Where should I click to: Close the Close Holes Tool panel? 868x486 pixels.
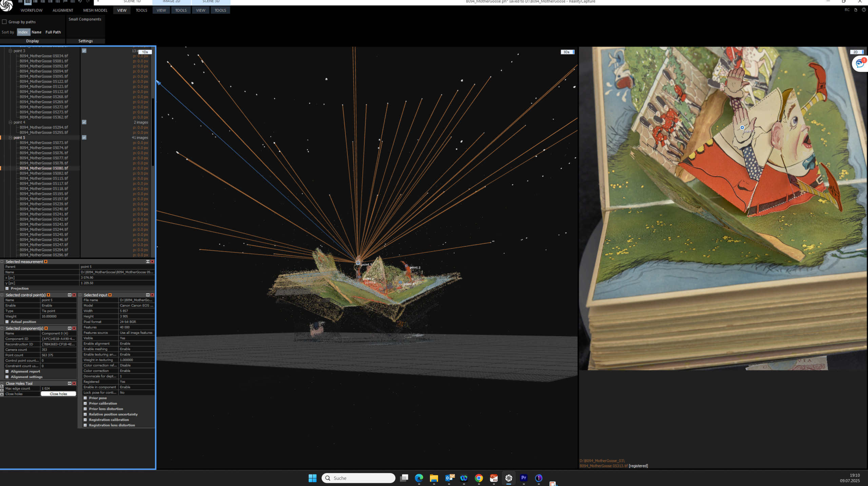click(74, 384)
